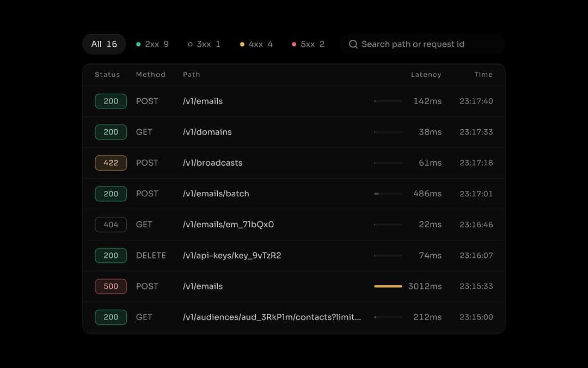588x368 pixels.
Task: Filter requests by 5xx status
Action: (308, 44)
